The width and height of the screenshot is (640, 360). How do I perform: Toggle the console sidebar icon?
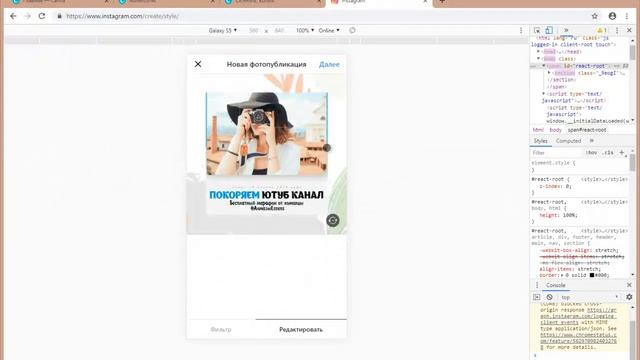(537, 297)
